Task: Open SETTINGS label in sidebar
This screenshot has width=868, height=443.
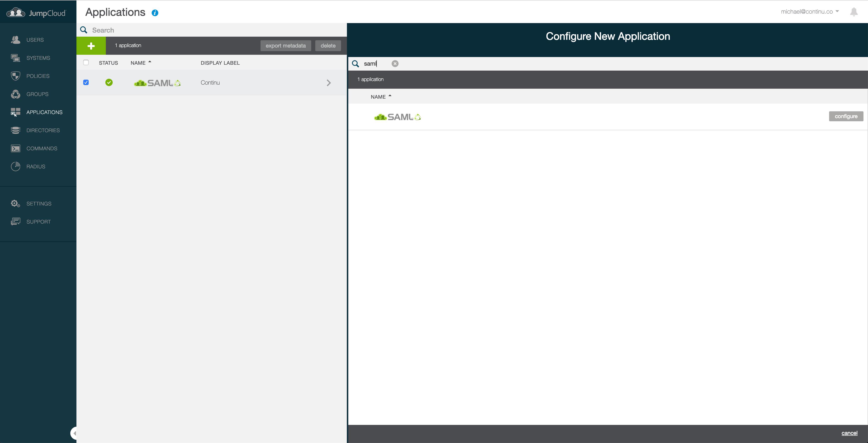Action: tap(39, 204)
